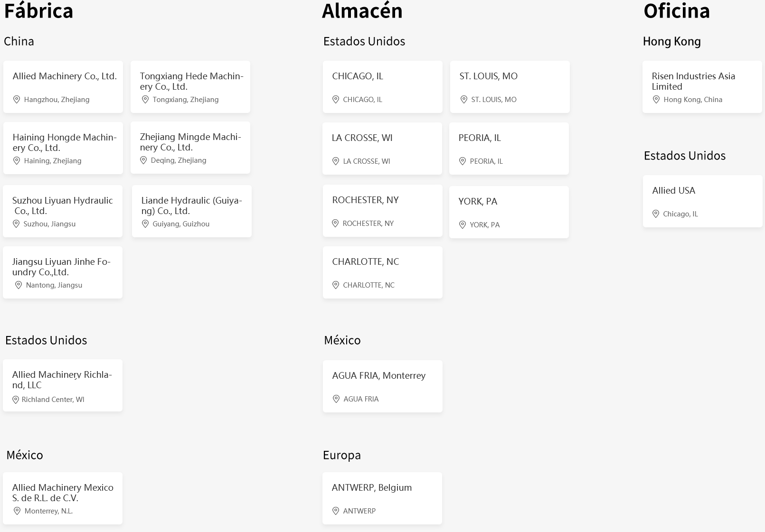This screenshot has width=765, height=532.
Task: Click the location pin beside Richland Center, WI
Action: point(16,400)
